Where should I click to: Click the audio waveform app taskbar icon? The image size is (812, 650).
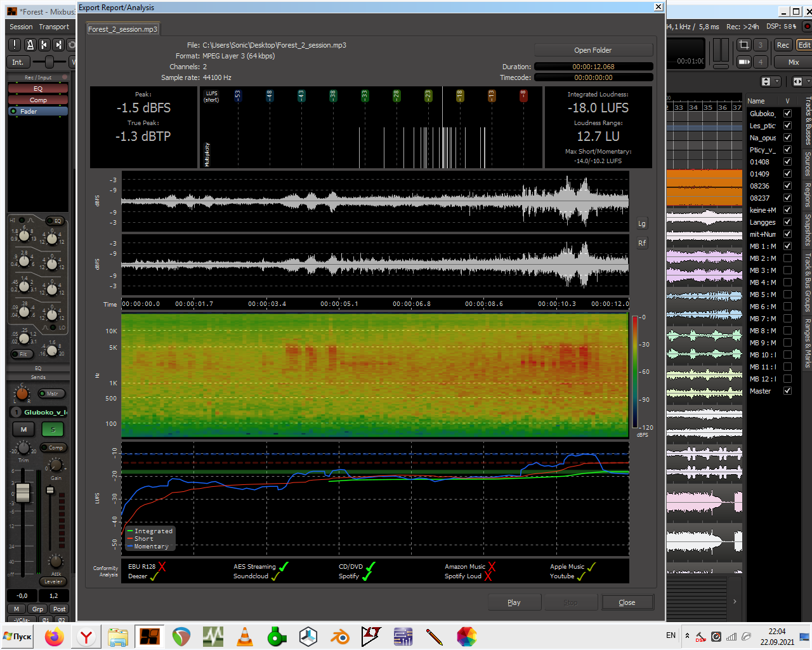pyautogui.click(x=213, y=636)
